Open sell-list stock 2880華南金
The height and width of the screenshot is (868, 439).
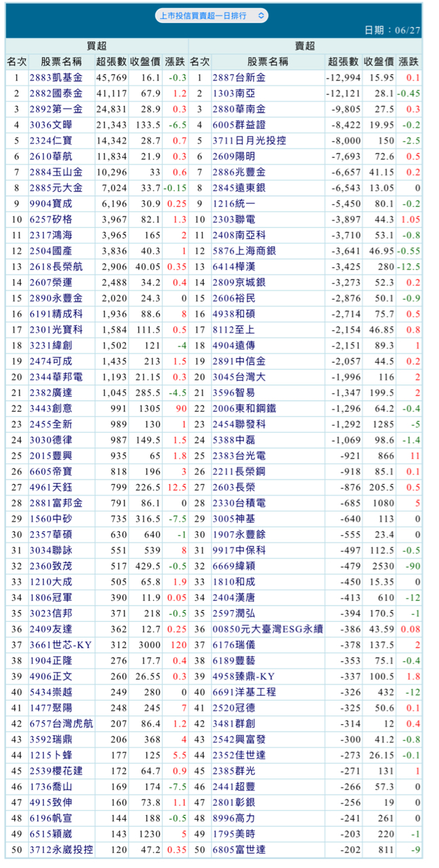coord(239,109)
